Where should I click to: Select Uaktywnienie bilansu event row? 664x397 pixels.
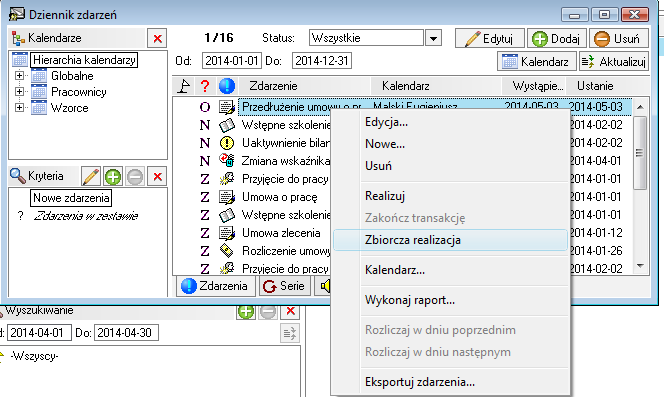click(x=286, y=143)
